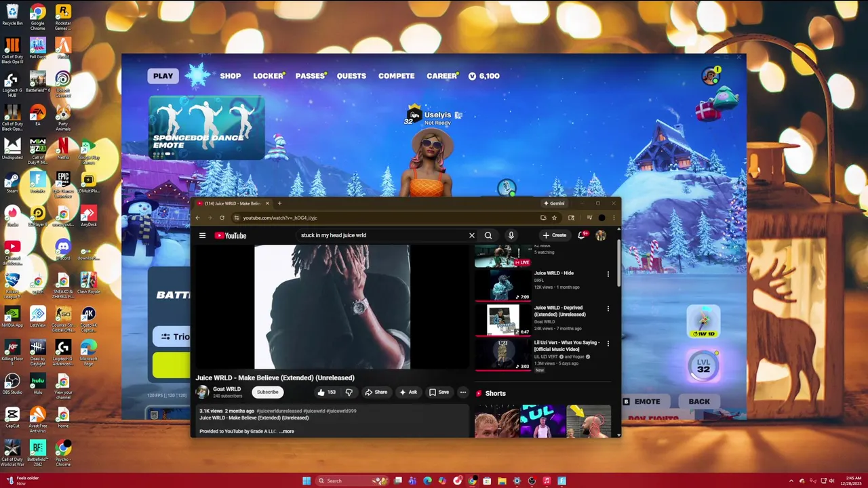Open Fortnite SHOP tab
The width and height of the screenshot is (868, 488).
click(x=231, y=76)
